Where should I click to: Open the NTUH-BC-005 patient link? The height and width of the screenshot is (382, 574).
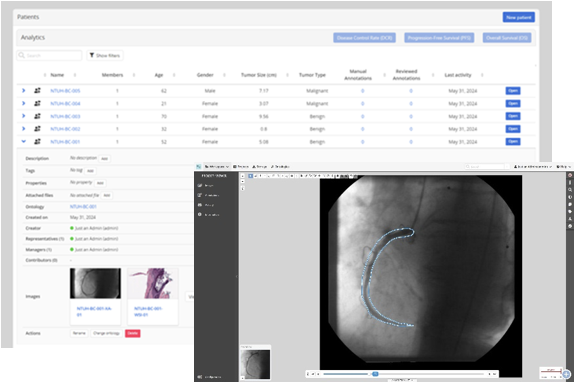65,91
